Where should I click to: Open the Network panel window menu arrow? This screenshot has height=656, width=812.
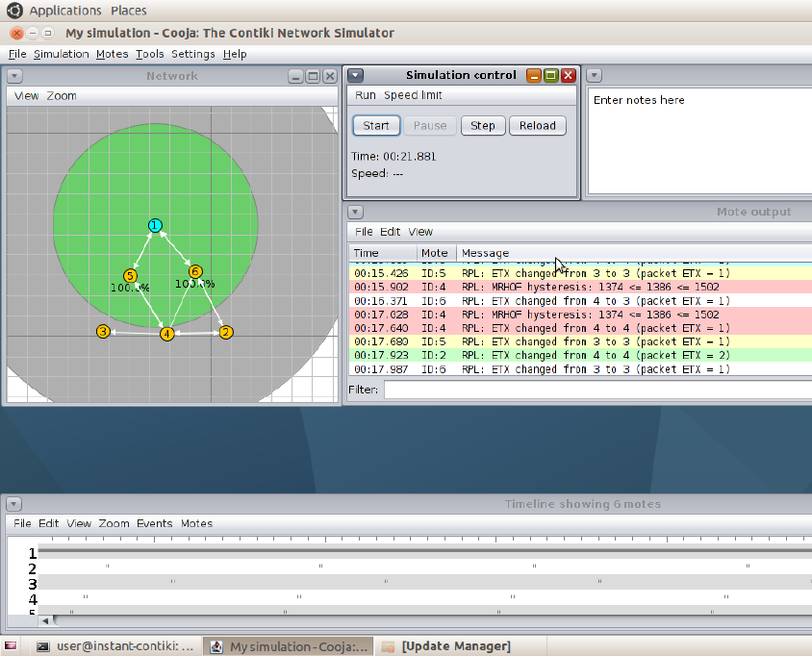(15, 76)
